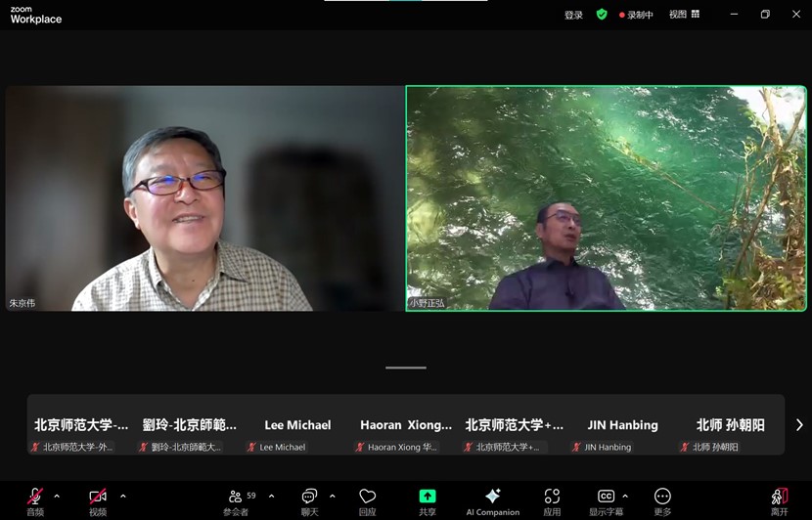Click the muted mic icon by Lee Michael
The image size is (812, 520).
pos(251,447)
